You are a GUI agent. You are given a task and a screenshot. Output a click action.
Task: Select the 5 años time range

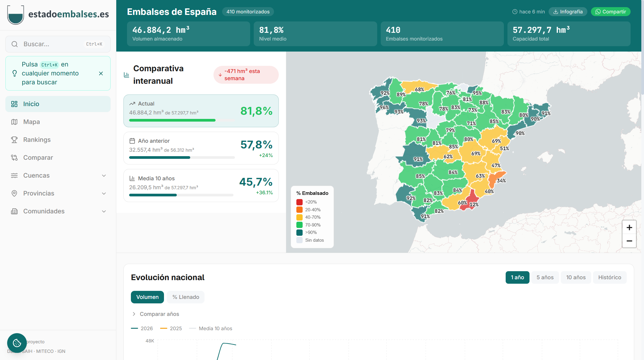[x=545, y=277]
